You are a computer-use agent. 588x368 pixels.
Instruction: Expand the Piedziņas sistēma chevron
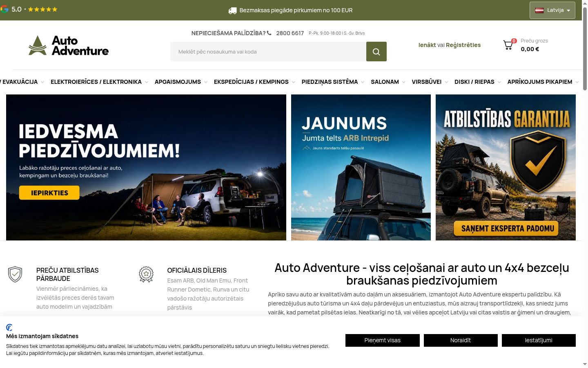363,82
